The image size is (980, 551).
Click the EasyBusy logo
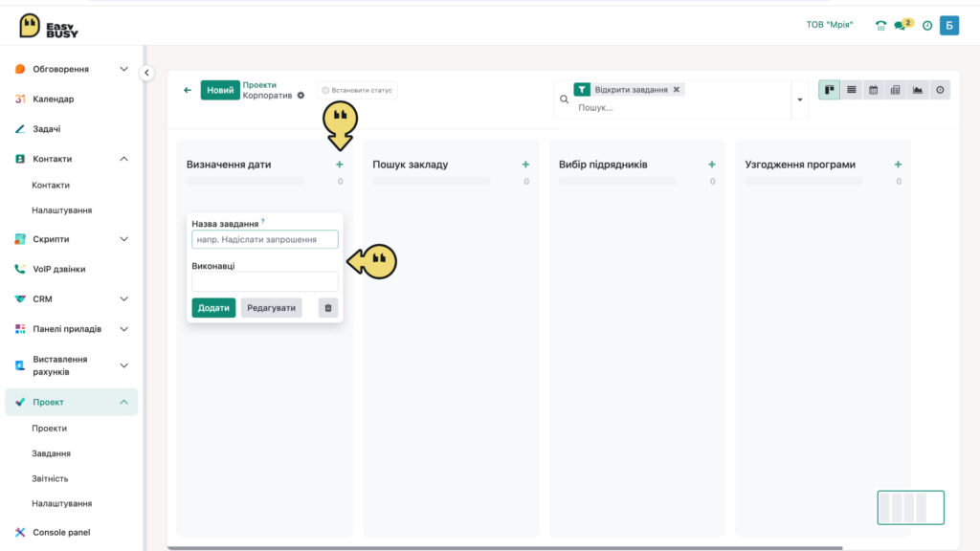(49, 26)
